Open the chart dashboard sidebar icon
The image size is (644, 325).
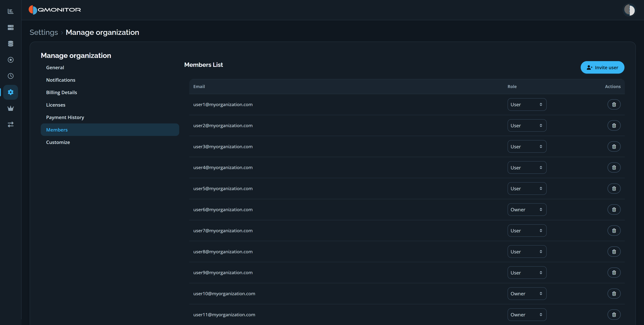pyautogui.click(x=10, y=11)
